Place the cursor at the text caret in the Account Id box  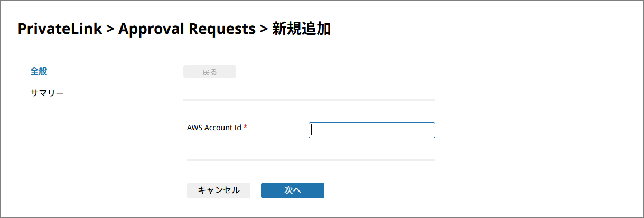click(312, 130)
